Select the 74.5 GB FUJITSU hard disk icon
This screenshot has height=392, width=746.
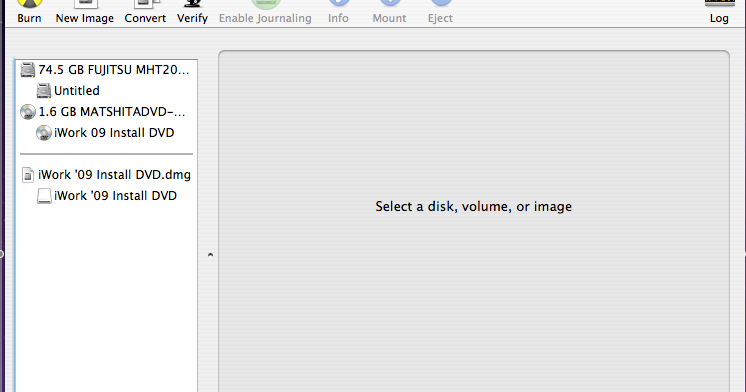pos(28,70)
